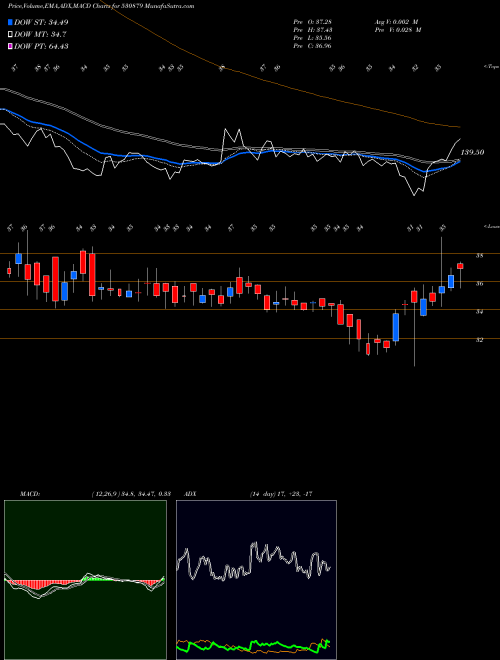This screenshot has height=660, width=500.
Task: Click the MACD (12,26,9) values text
Action: 131,494
